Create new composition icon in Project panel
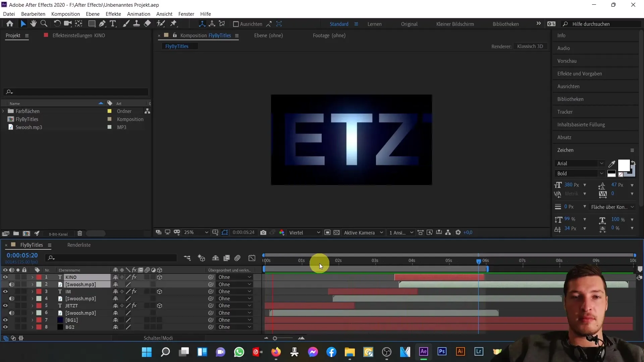Screen dimensions: 644x362 (x=26, y=233)
